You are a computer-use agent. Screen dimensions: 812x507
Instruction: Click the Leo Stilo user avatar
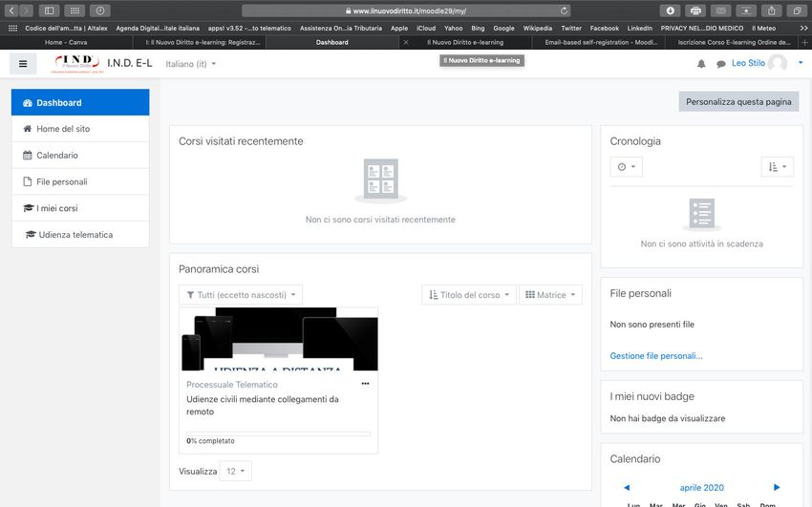coord(778,63)
